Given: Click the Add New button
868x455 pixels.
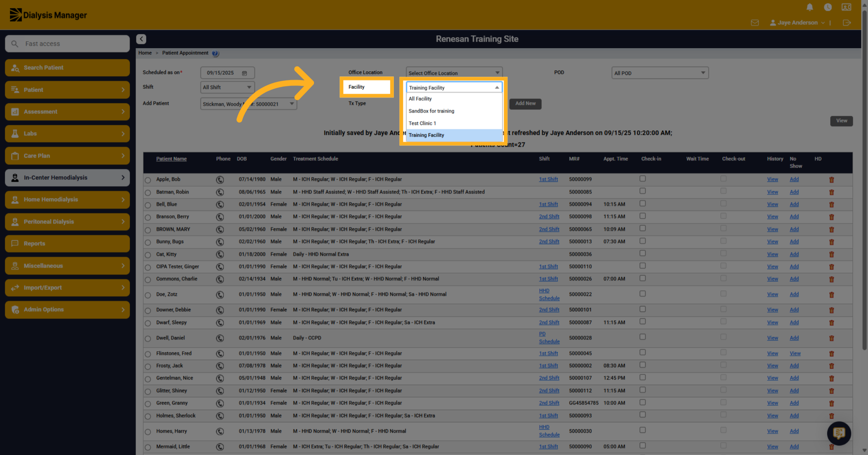Looking at the screenshot, I should click(x=525, y=104).
